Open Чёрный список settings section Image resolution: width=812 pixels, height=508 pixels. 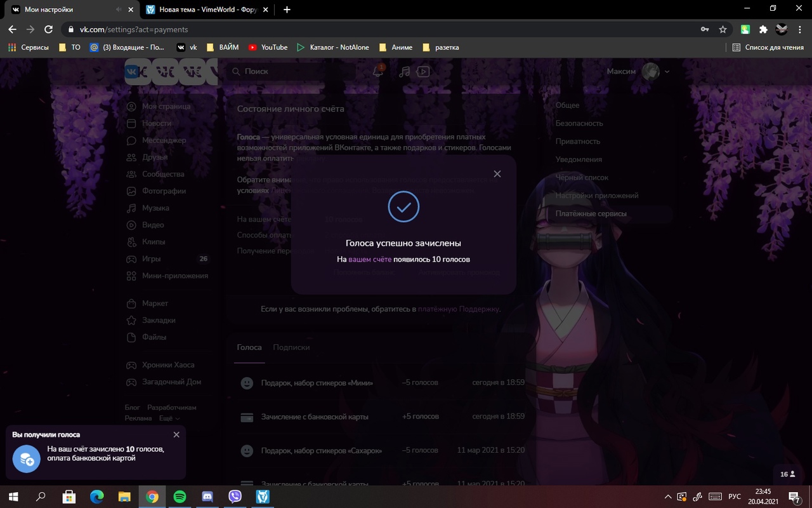tap(582, 178)
